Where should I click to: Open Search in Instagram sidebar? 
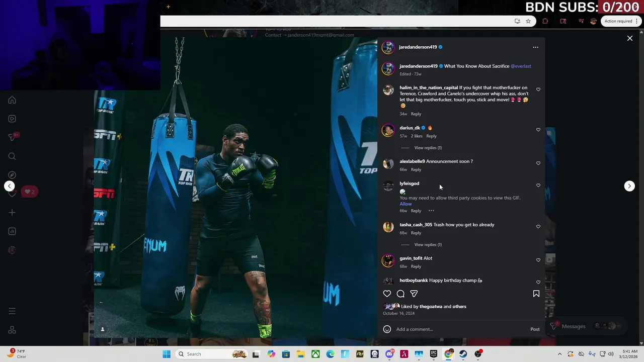pyautogui.click(x=12, y=156)
